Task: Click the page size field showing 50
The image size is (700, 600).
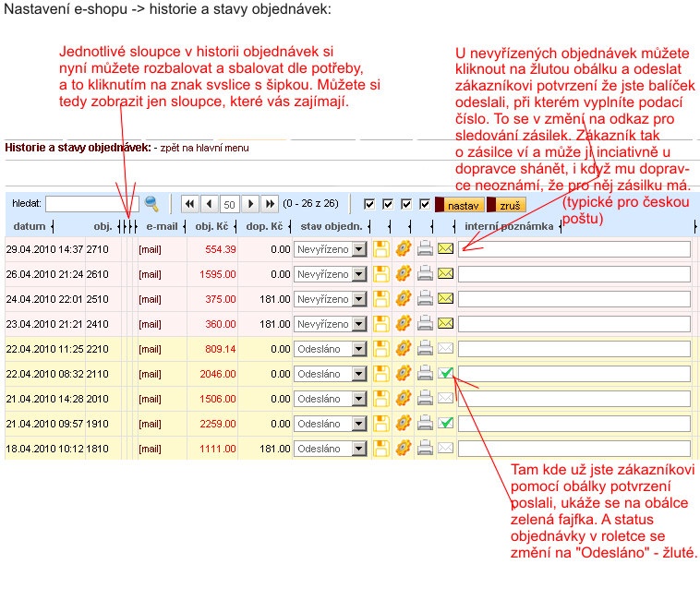Action: pos(229,204)
